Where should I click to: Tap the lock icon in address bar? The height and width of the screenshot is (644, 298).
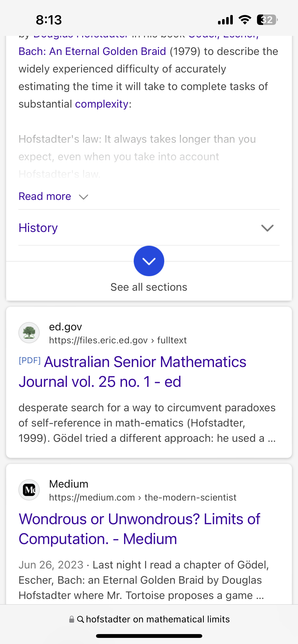pyautogui.click(x=72, y=619)
